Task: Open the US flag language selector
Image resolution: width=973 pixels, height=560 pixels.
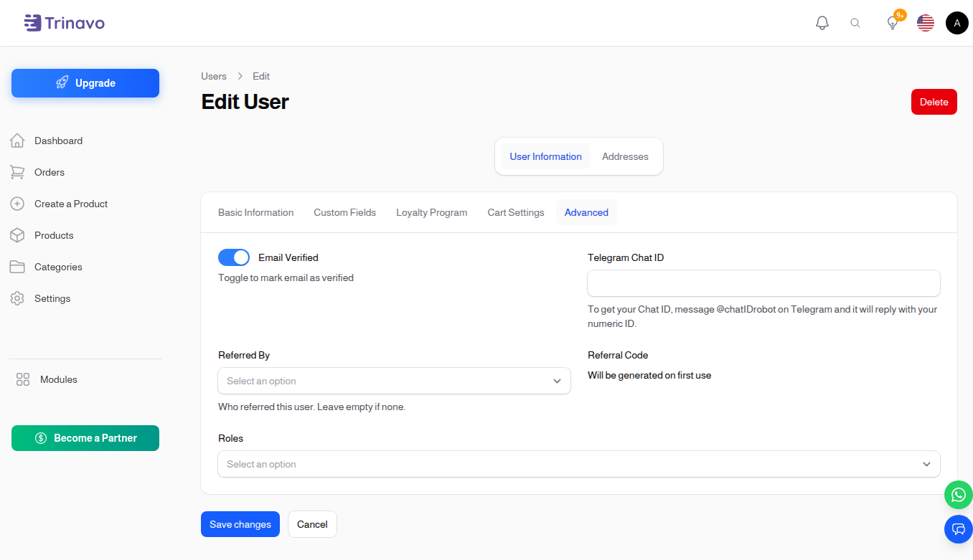Action: (926, 23)
